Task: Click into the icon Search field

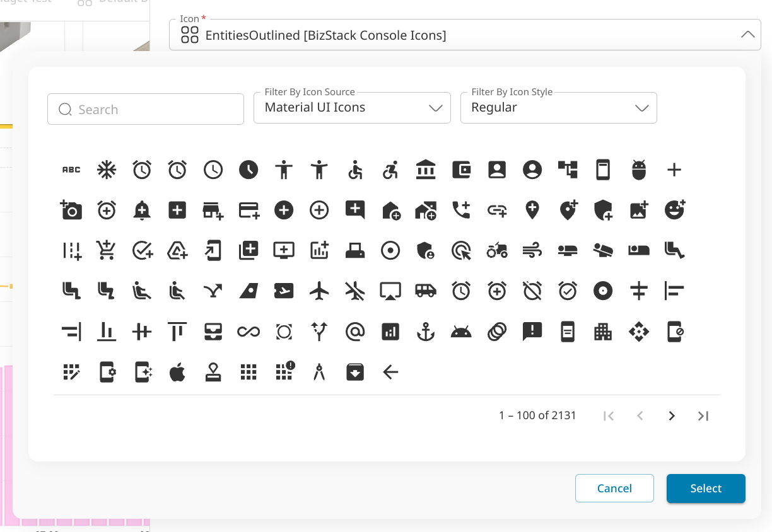Action: pos(151,110)
